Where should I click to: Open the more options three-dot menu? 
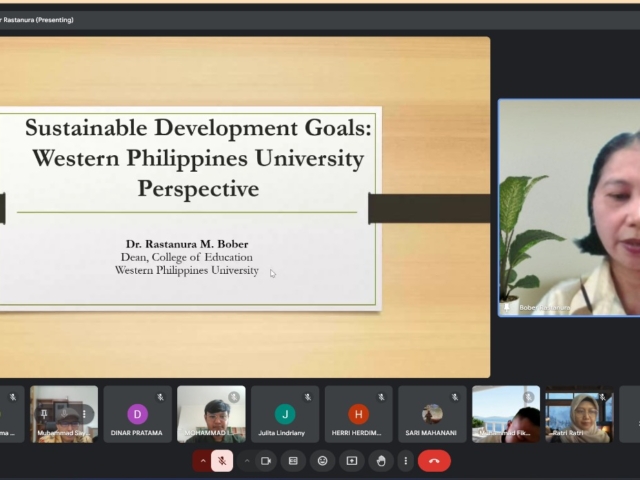point(405,461)
